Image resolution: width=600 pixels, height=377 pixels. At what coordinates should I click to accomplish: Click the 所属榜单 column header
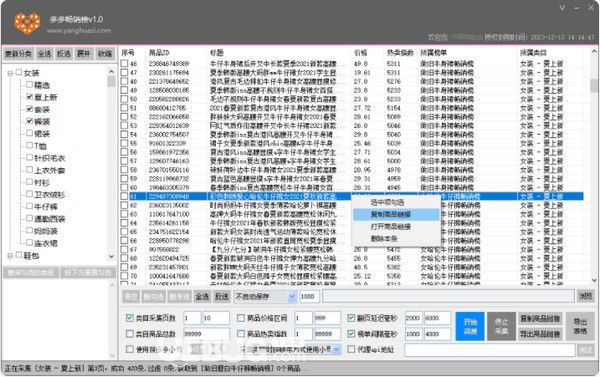(433, 52)
